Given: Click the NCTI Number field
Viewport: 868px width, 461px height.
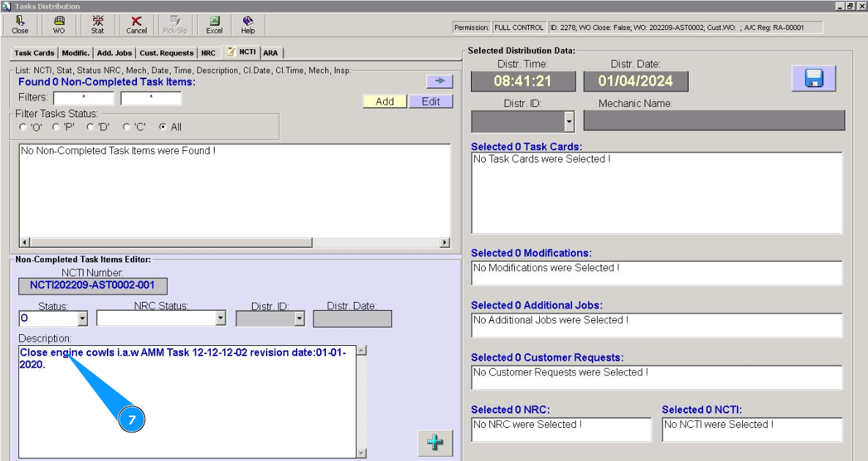Looking at the screenshot, I should [x=92, y=286].
